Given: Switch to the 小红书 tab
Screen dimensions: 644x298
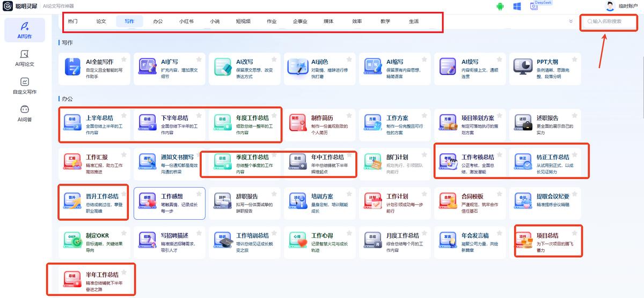Looking at the screenshot, I should pos(186,21).
